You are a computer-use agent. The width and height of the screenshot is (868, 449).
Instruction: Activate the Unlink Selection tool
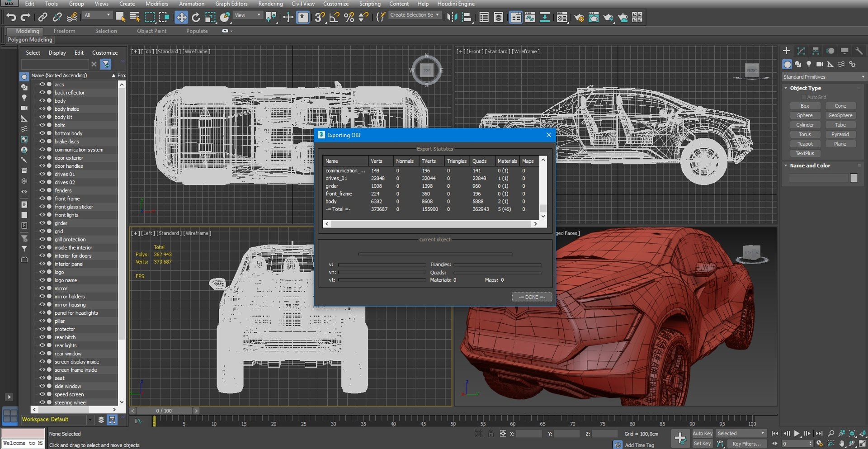(x=57, y=17)
